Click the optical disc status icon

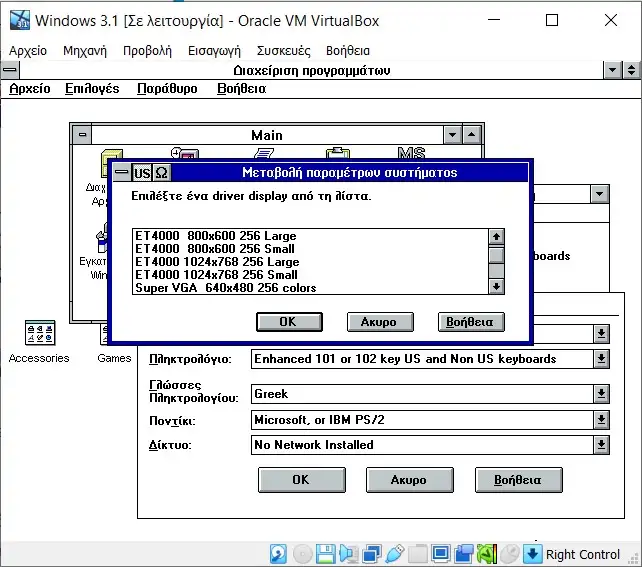click(303, 554)
